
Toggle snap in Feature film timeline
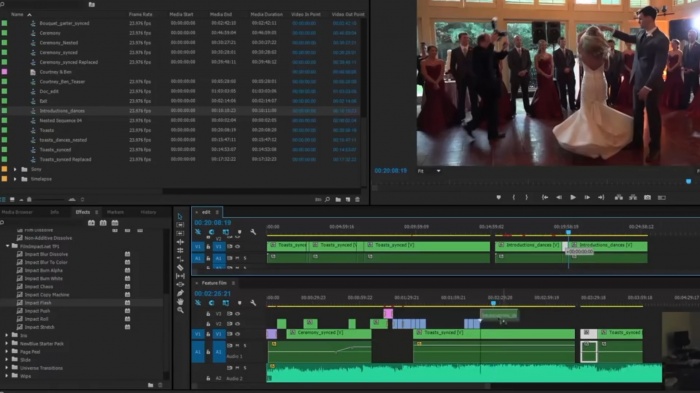click(x=212, y=303)
